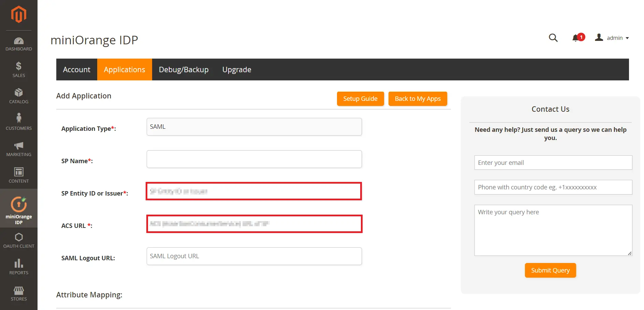Open the Catalog sidebar menu
Screen dimensions: 644x310
[19, 96]
